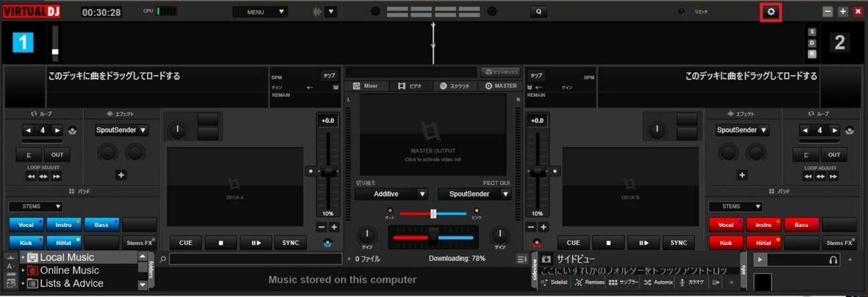
Task: Double the loop length on right deck
Action: 835,130
